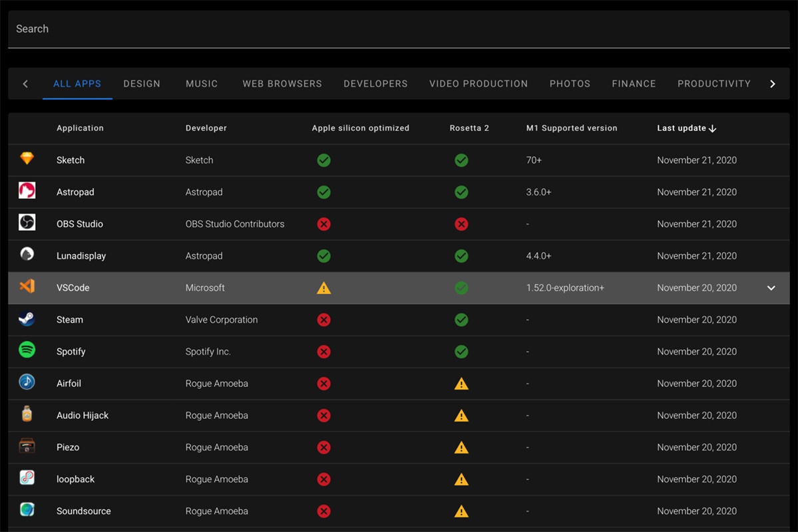Click the 3.6.0+ version cell
Image resolution: width=798 pixels, height=532 pixels.
538,192
